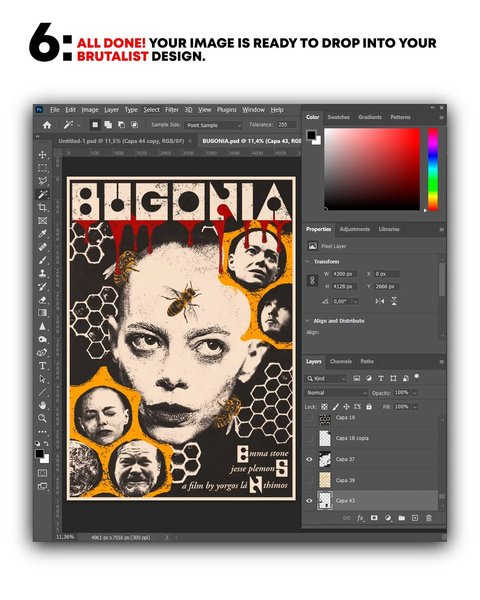This screenshot has height=600, width=480.
Task: Close the Untitled-1.psd document tab
Action: pos(190,141)
